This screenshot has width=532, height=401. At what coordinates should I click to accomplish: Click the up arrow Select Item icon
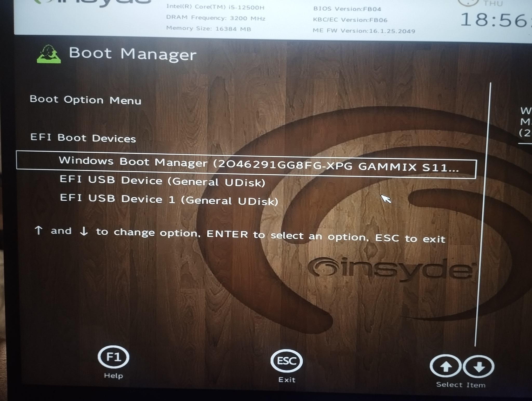click(x=445, y=366)
